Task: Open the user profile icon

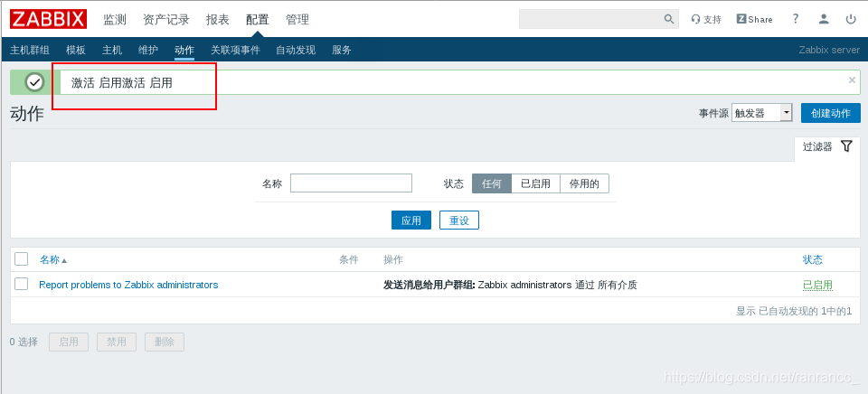Action: 824,19
